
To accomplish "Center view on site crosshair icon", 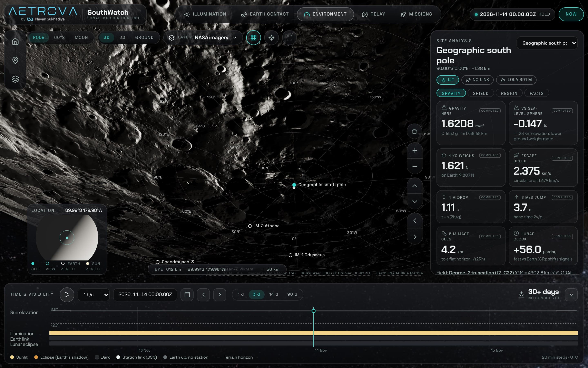I will (271, 37).
